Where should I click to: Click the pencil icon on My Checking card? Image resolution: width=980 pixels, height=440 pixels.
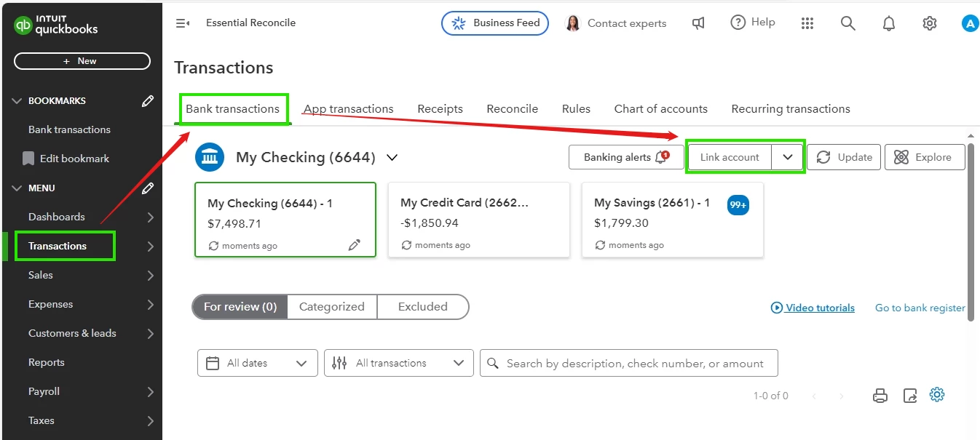355,245
